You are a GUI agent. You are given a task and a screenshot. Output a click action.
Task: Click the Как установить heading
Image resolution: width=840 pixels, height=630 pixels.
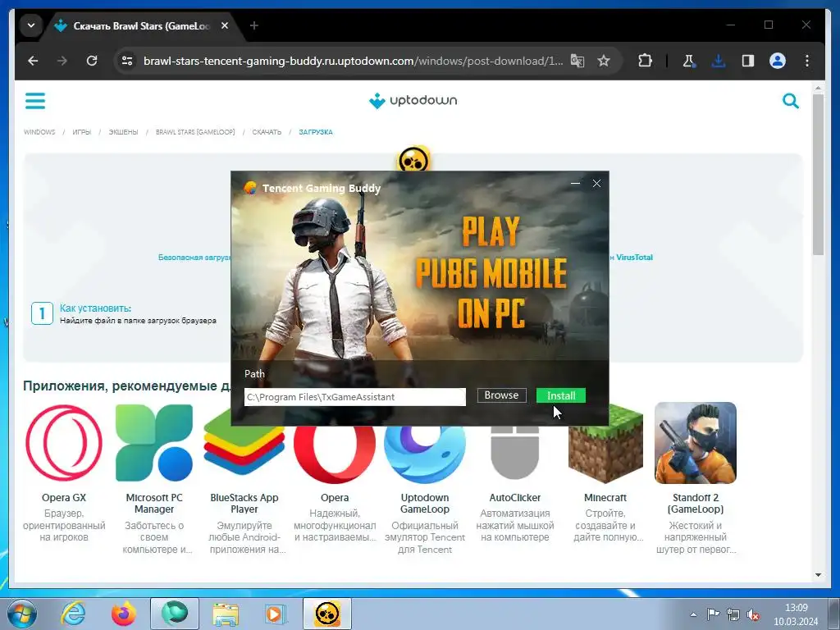point(95,308)
